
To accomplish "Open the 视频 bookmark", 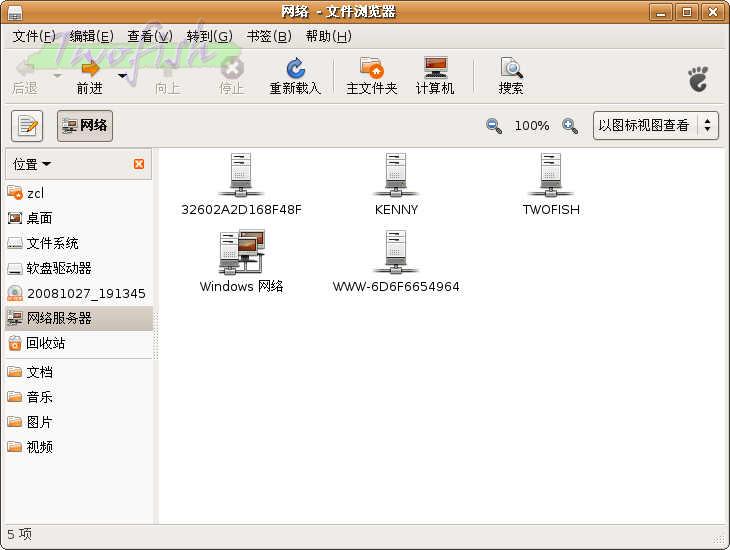I will tap(79, 448).
